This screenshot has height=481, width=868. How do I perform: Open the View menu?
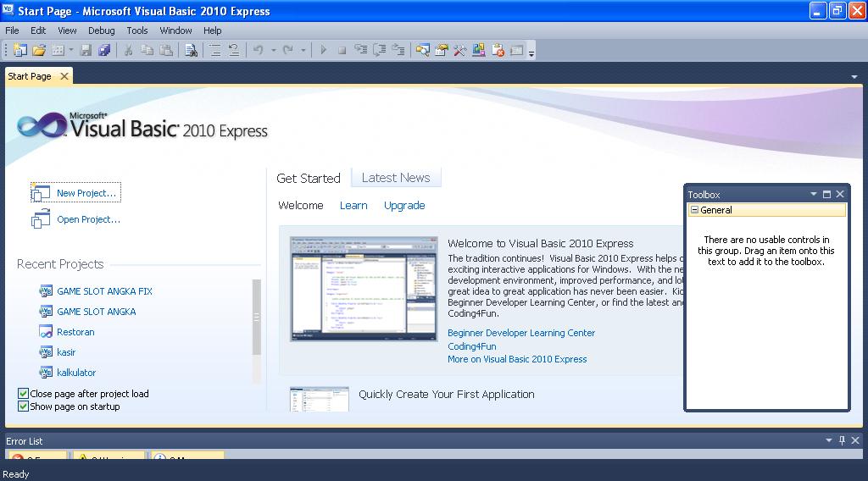(x=67, y=30)
